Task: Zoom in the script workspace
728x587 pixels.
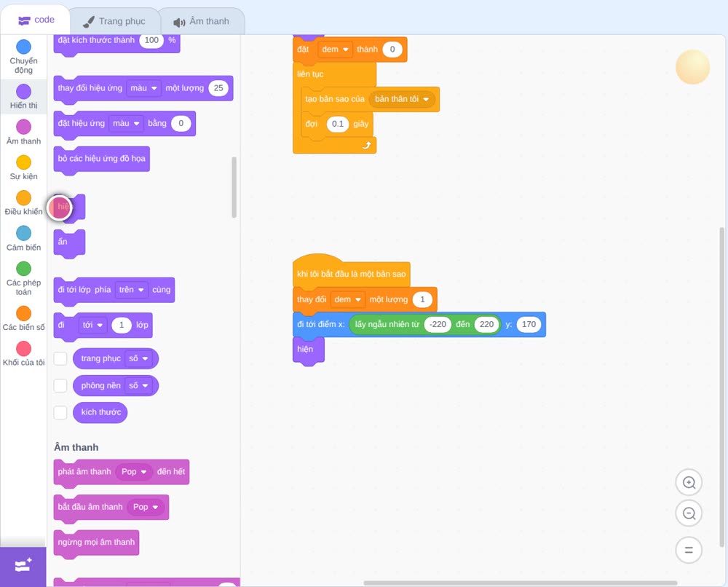Action: click(689, 483)
